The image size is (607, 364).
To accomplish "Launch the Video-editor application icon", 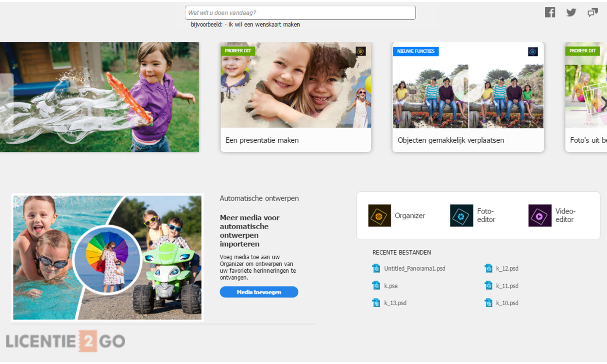I will 540,215.
